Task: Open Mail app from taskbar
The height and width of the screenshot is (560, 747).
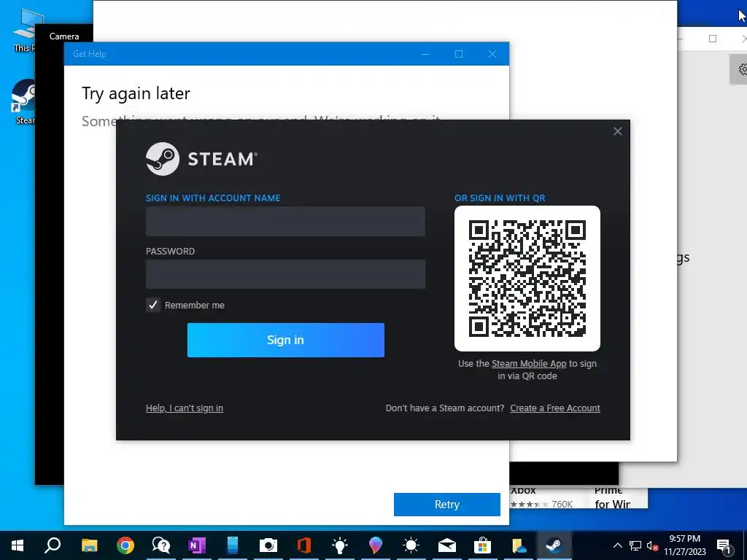Action: [447, 545]
